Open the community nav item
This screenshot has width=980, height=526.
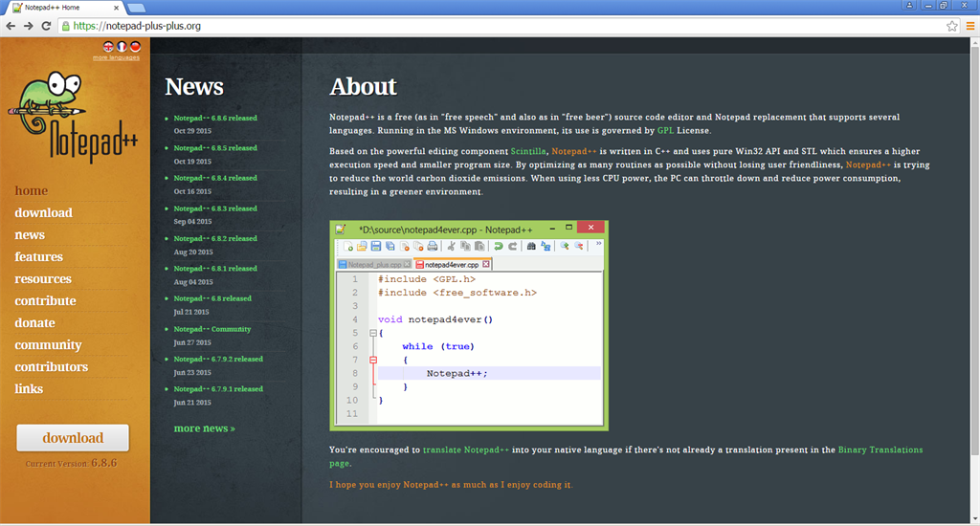[48, 345]
